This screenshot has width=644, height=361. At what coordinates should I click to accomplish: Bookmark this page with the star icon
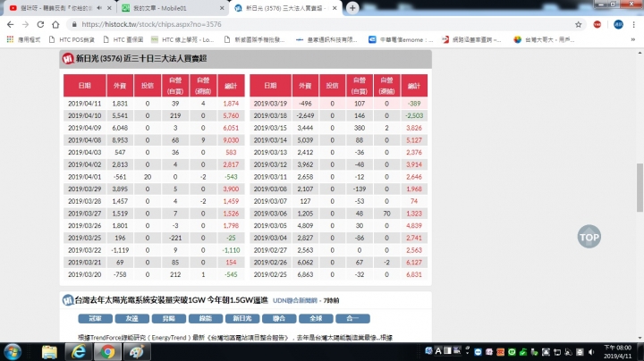tap(579, 25)
